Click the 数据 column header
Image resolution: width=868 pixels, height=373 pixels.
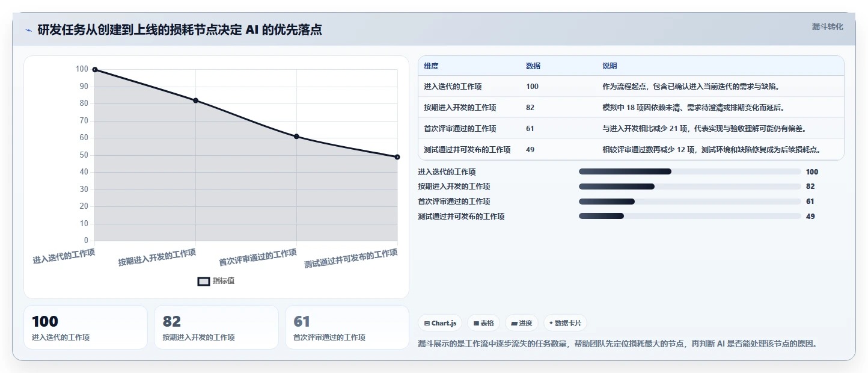[x=533, y=66]
